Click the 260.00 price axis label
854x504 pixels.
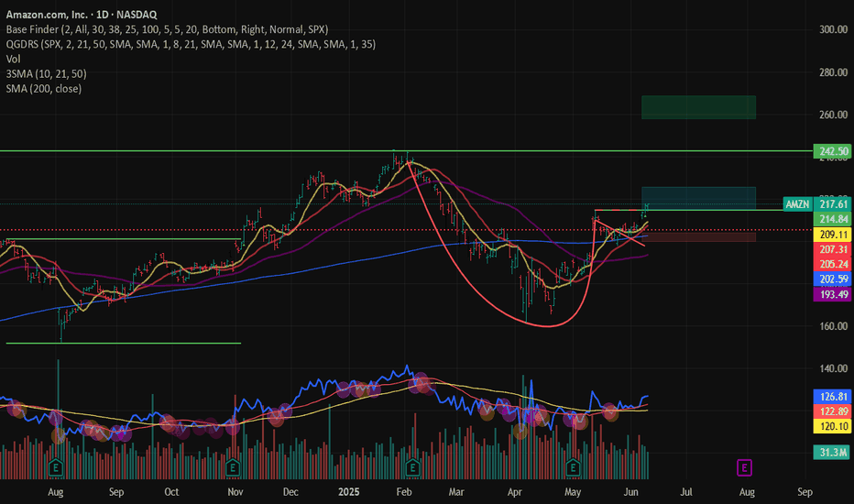click(833, 115)
